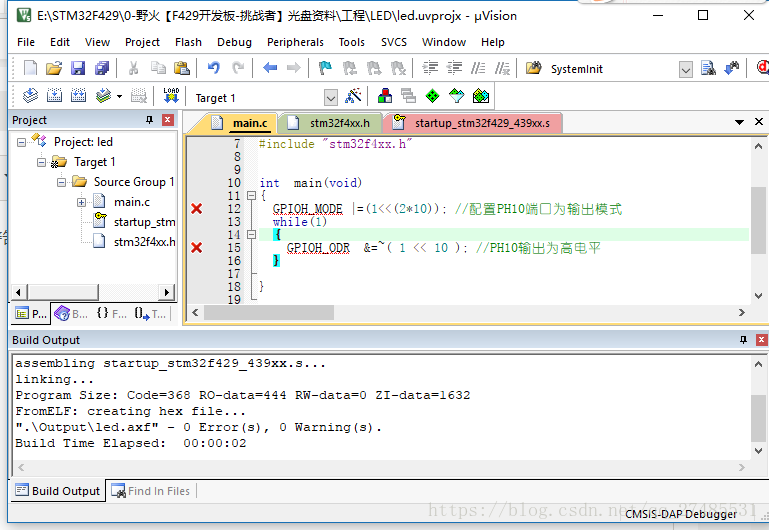Navigate backwards with blue left arrow
The width and height of the screenshot is (769, 530).
coord(270,68)
